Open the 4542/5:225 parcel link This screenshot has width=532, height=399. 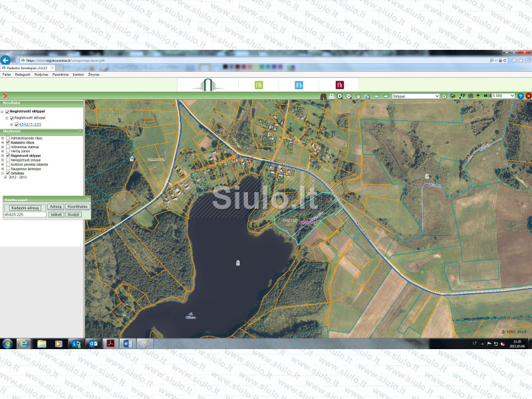pos(30,124)
